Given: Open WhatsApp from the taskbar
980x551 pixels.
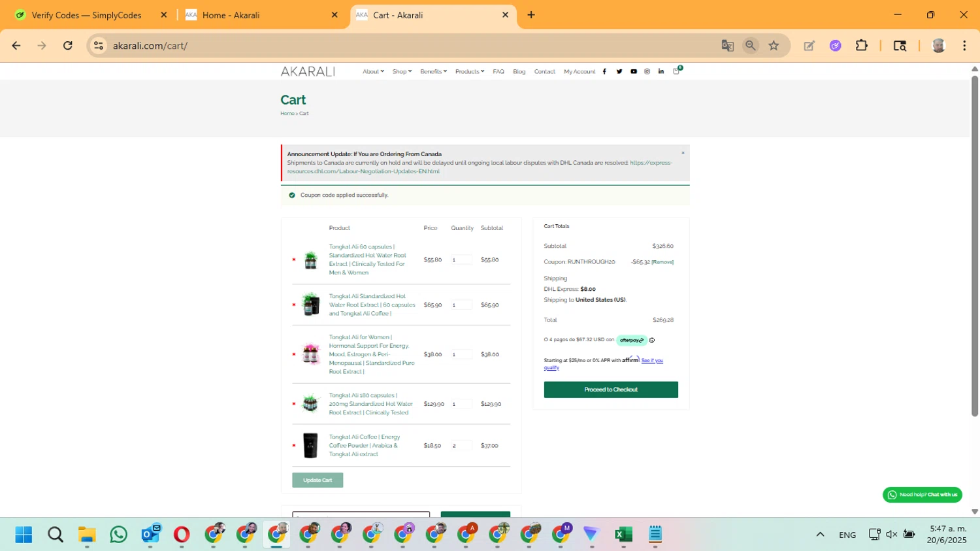Looking at the screenshot, I should coord(119,535).
